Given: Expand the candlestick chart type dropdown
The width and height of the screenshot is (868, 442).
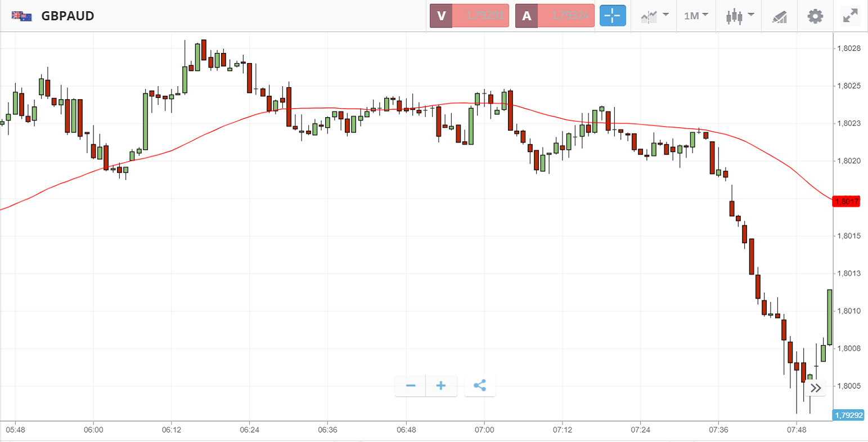Looking at the screenshot, I should (739, 16).
